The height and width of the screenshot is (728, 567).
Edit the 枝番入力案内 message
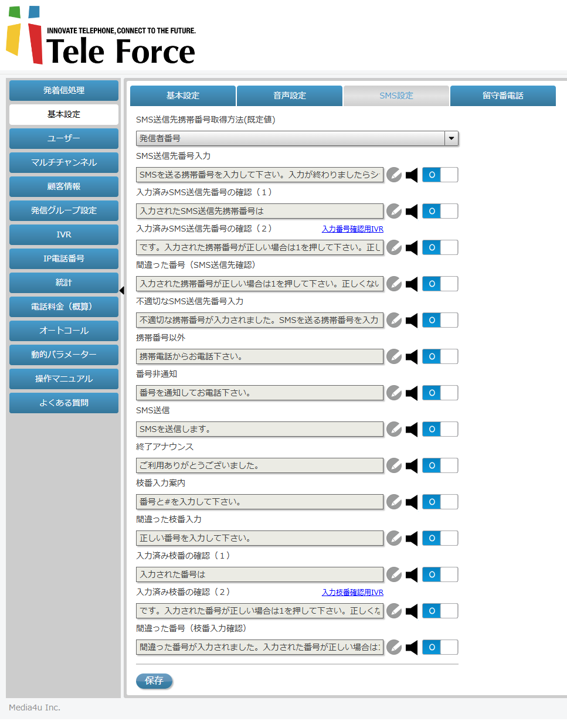[x=393, y=502]
